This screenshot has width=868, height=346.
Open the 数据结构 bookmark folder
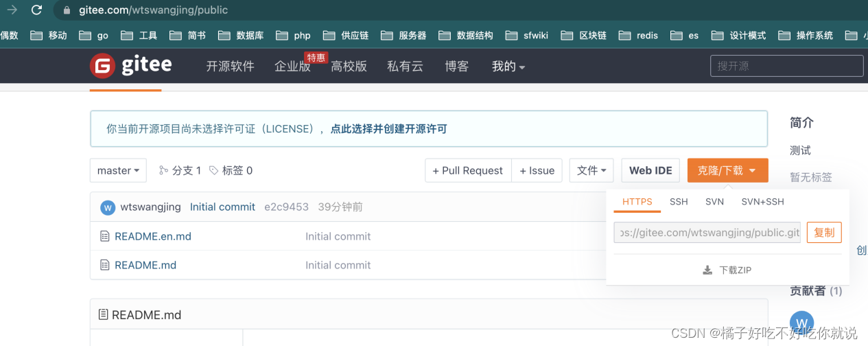pyautogui.click(x=466, y=36)
